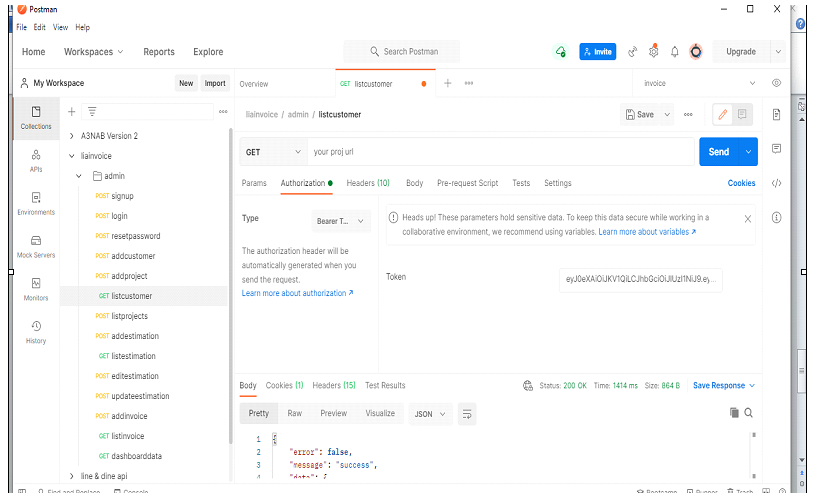
Task: Open the Bearer Token type dropdown
Action: tap(341, 221)
